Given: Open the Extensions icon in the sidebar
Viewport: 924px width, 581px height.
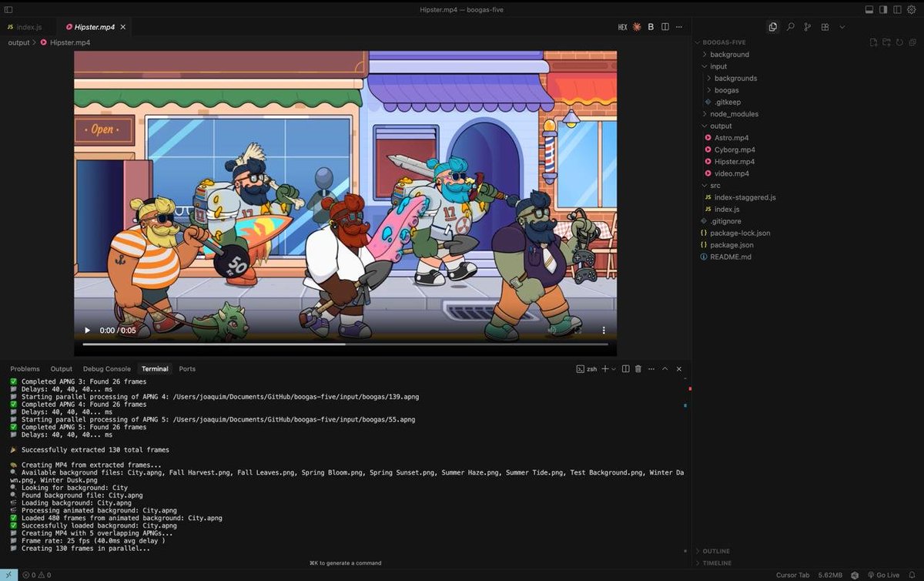Looking at the screenshot, I should tap(824, 26).
